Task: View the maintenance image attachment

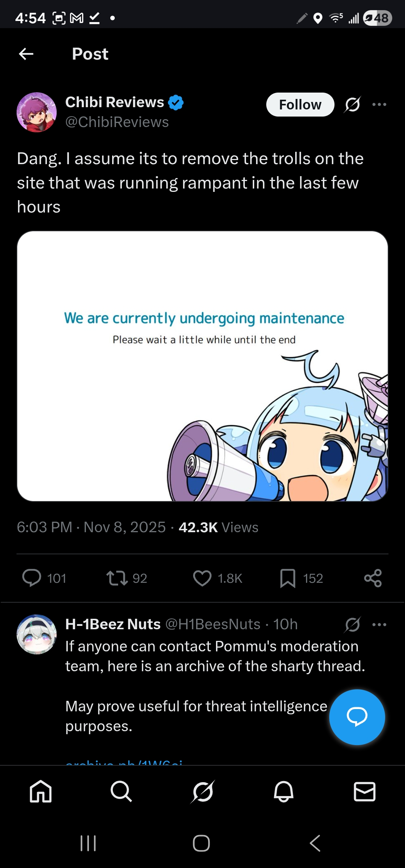Action: click(x=202, y=366)
